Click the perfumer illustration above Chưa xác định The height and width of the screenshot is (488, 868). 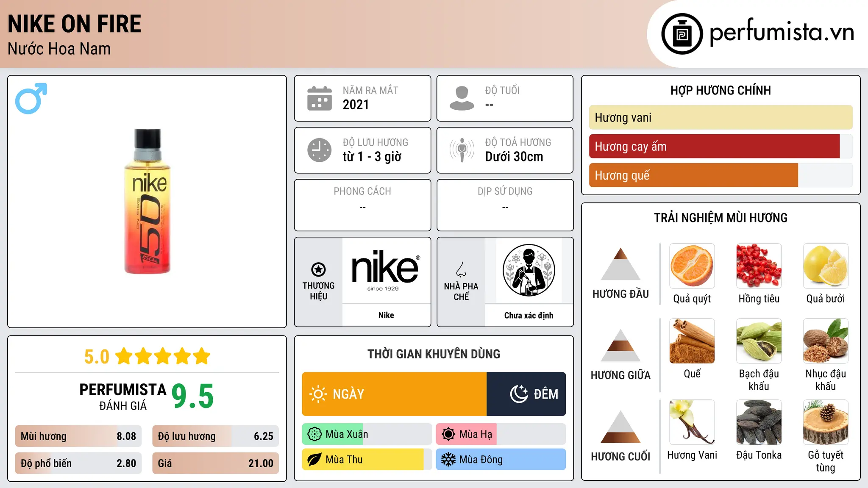point(529,270)
